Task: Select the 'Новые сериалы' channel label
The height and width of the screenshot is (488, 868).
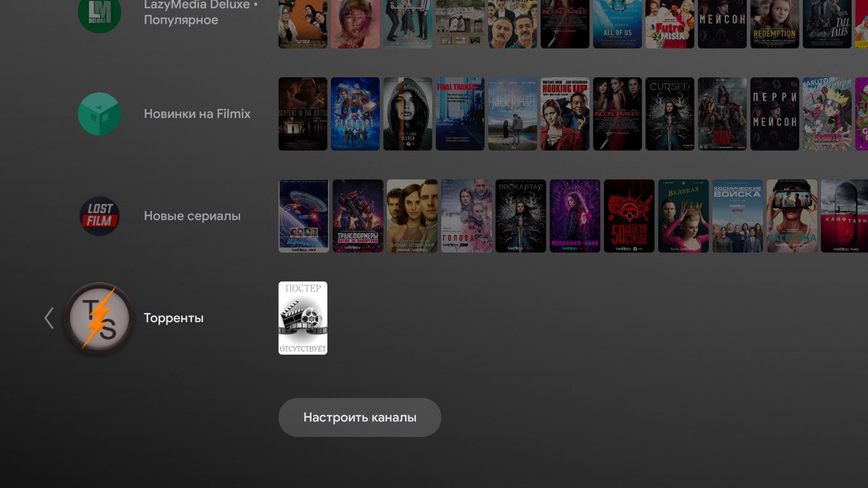Action: (x=192, y=216)
